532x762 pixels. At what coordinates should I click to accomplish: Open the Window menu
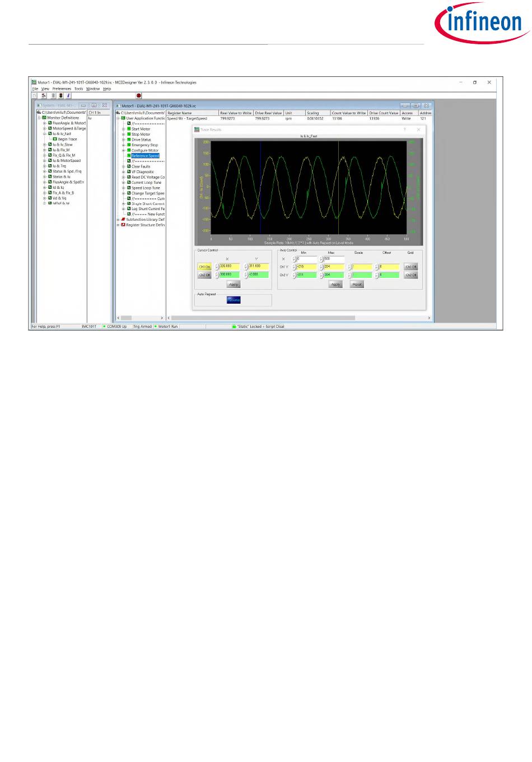coord(93,89)
